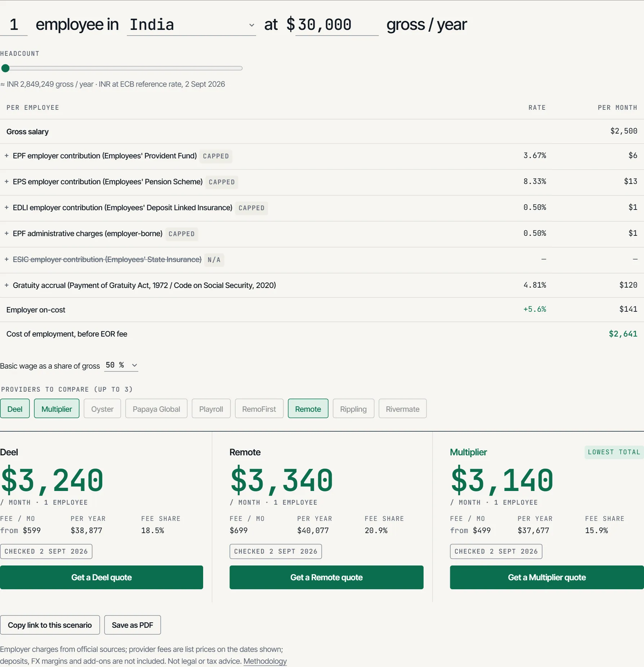Click the Deel card heading
Viewport: 644px width, 667px height.
[x=9, y=452]
